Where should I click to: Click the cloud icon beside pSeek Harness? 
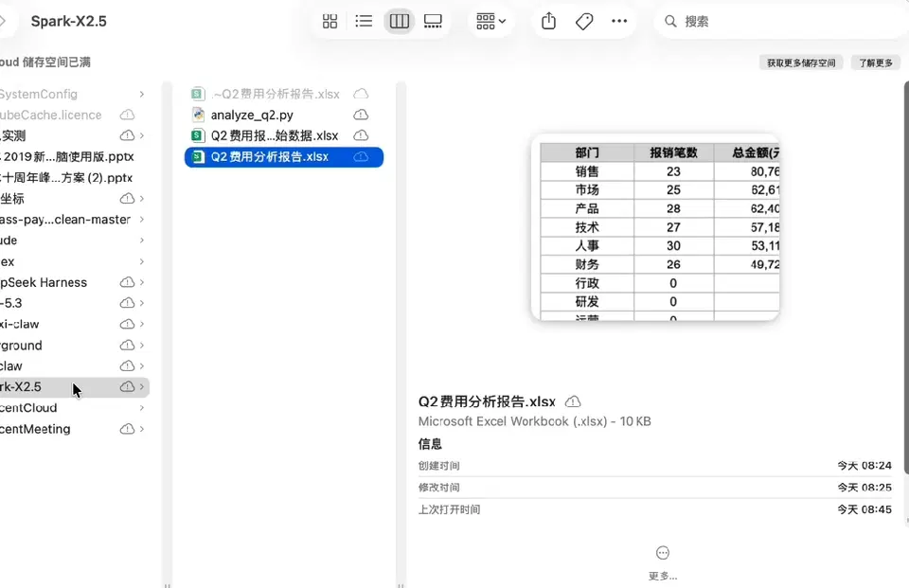(127, 282)
